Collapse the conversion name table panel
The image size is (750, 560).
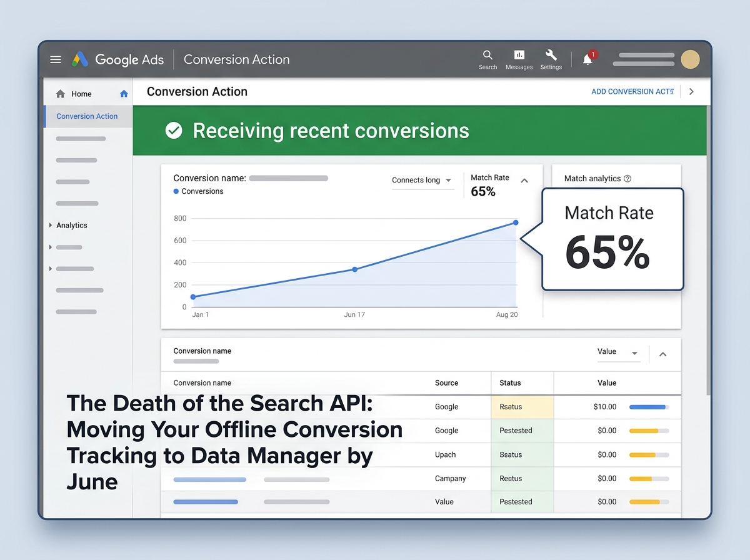point(663,354)
